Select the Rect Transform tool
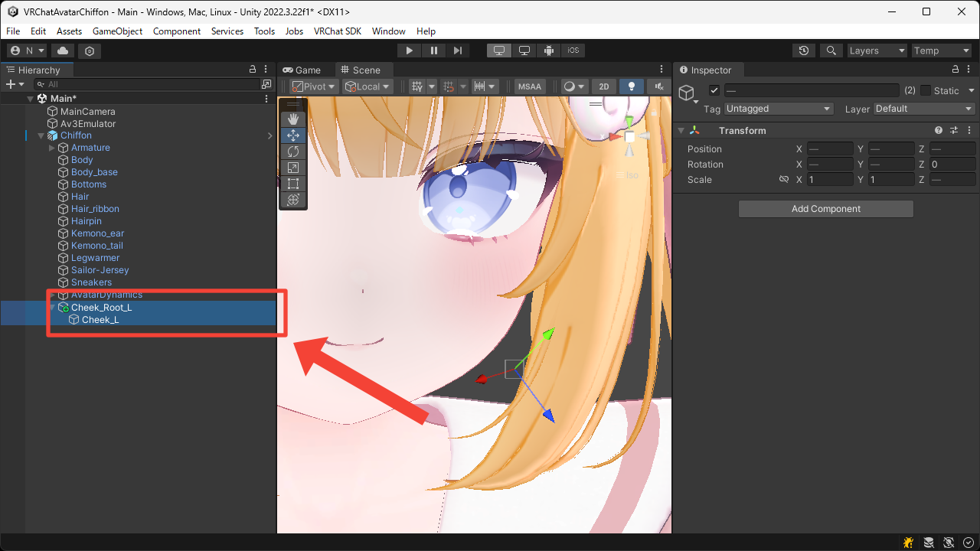This screenshot has height=551, width=980. 293,184
